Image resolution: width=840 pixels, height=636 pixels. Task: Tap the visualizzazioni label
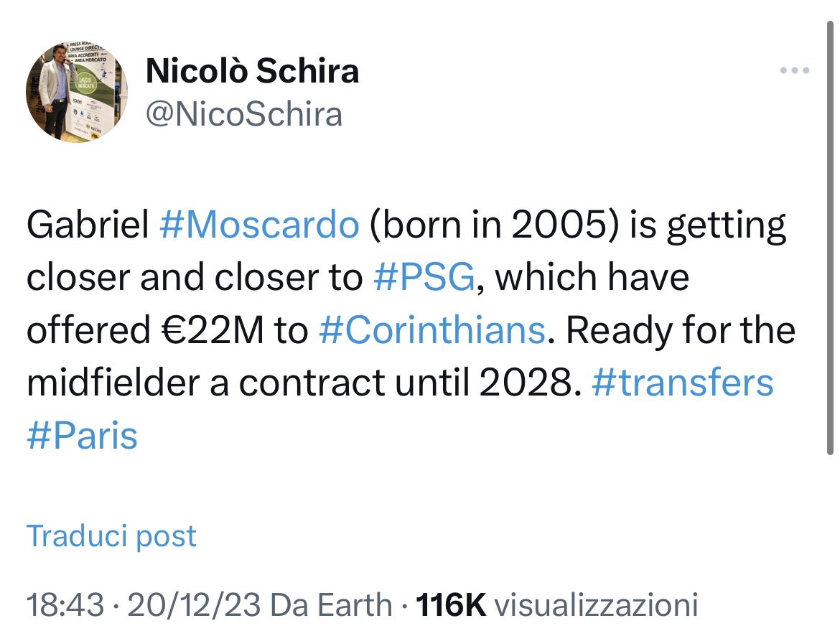coord(597,604)
